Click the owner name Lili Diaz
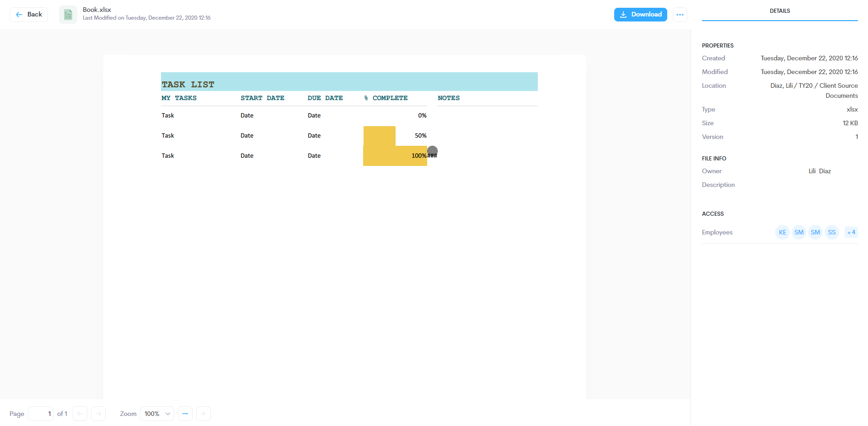The width and height of the screenshot is (868, 426). 819,171
